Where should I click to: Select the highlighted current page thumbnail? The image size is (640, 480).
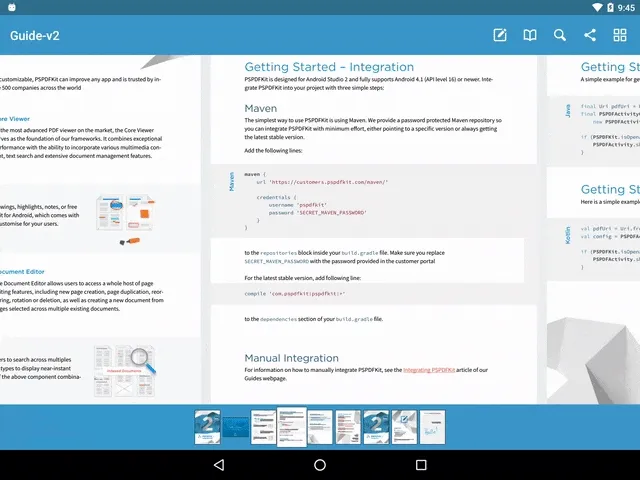tap(291, 427)
